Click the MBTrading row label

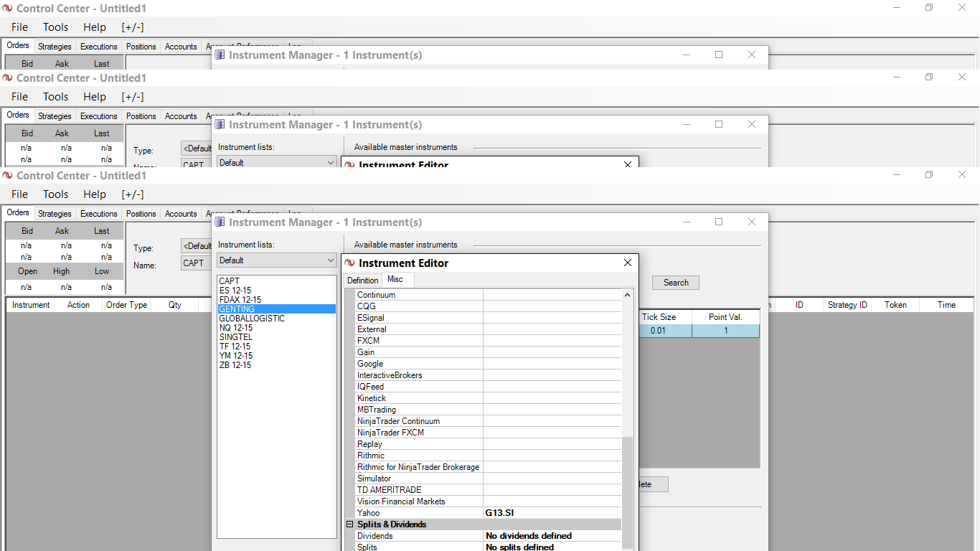tap(377, 410)
